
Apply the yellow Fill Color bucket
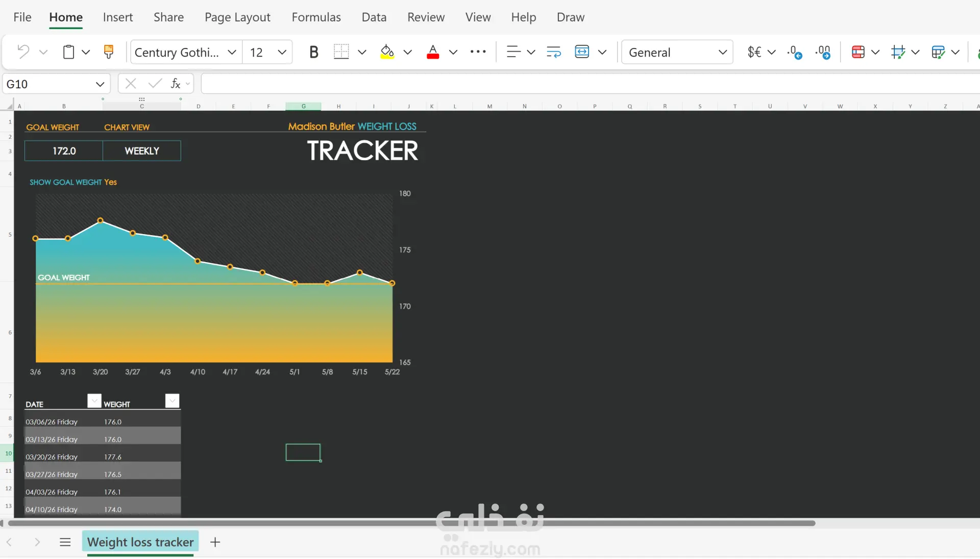(x=387, y=52)
